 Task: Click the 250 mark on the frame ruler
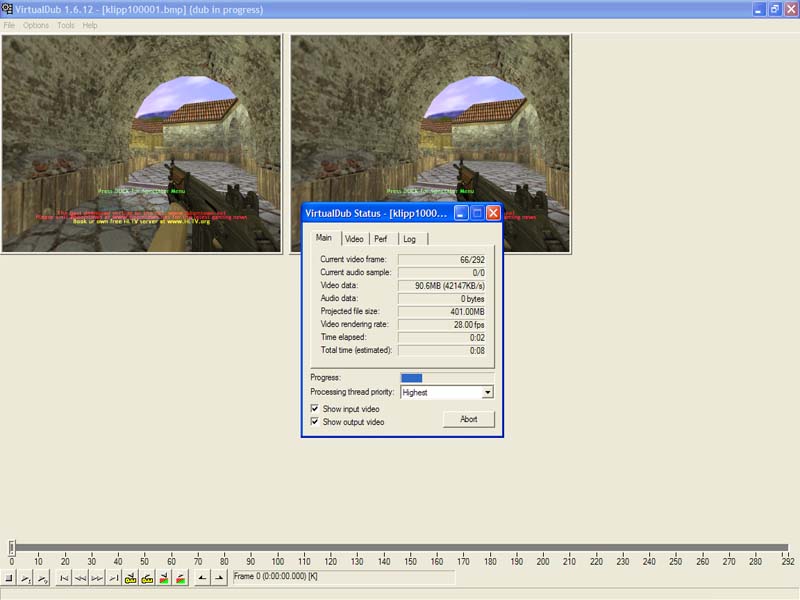pos(676,561)
